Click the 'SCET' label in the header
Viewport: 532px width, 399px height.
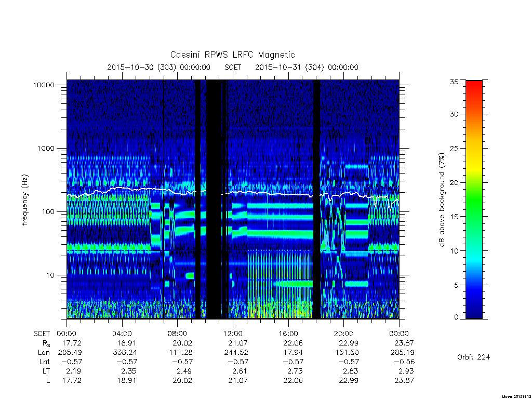pos(233,67)
